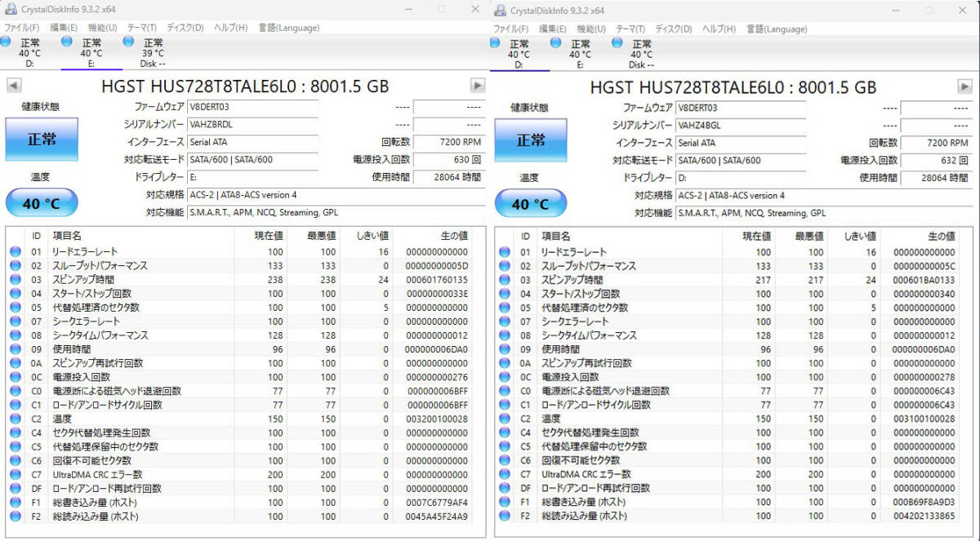Screen dimensions: 980x541
Task: Click the status circle beside row 04 スタート/ストップ回数 in the right window
Action: (504, 294)
